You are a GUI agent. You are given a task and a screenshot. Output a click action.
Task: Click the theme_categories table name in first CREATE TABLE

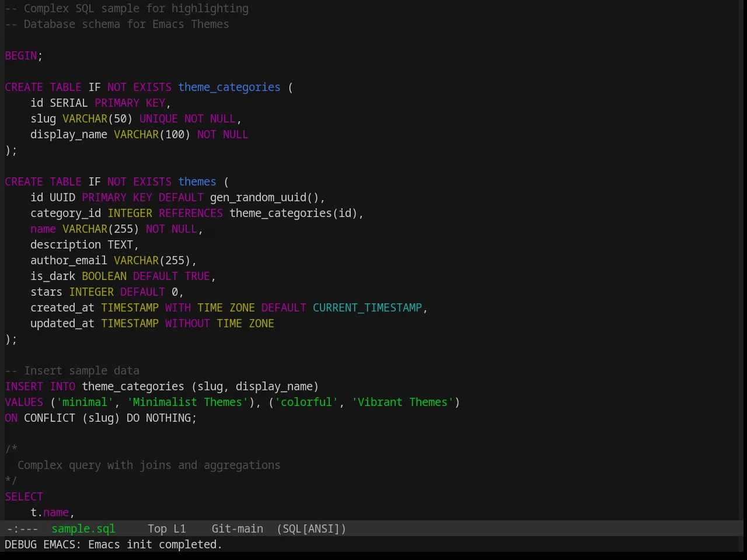point(229,87)
